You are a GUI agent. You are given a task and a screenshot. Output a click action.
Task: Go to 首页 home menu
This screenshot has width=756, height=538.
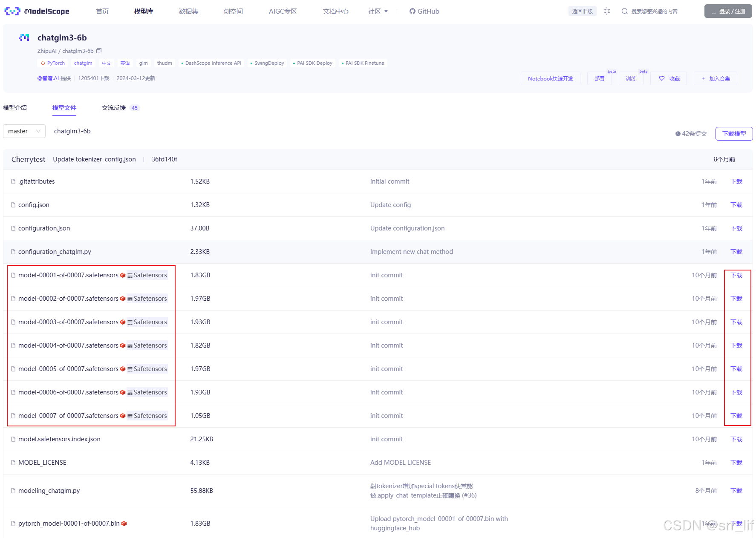(102, 11)
